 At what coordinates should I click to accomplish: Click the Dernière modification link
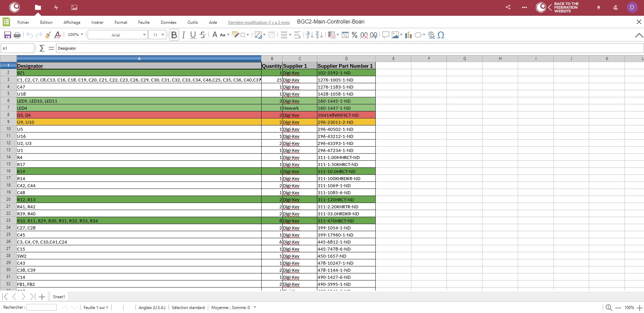pos(259,22)
